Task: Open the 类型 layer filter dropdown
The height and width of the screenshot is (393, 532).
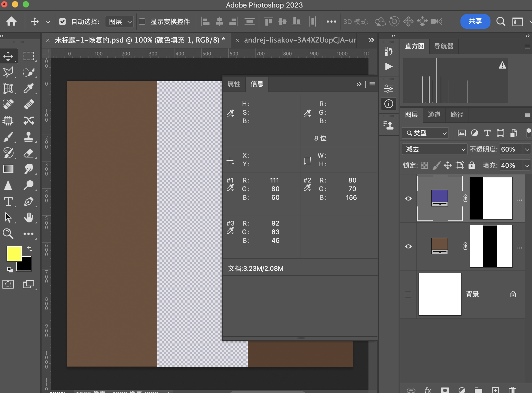Action: coord(425,133)
